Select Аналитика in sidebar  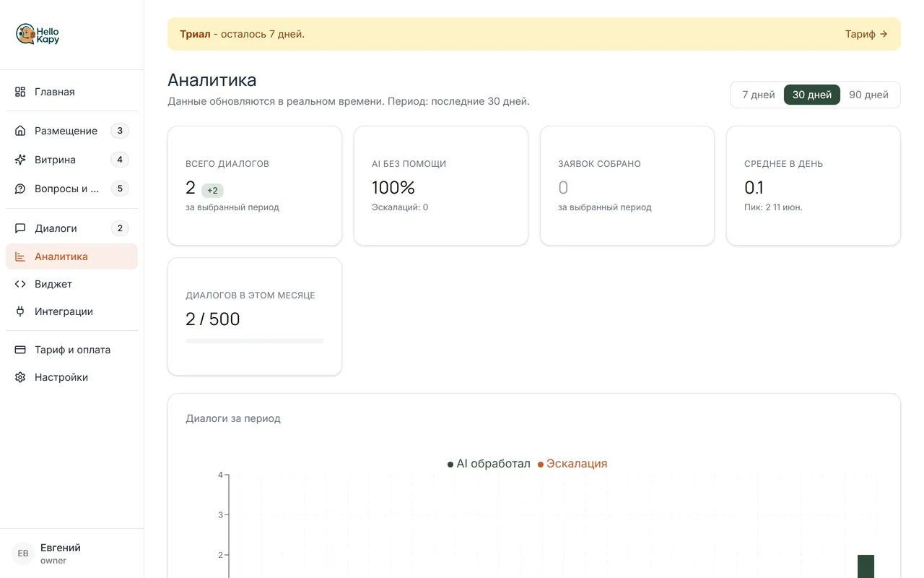click(x=71, y=256)
